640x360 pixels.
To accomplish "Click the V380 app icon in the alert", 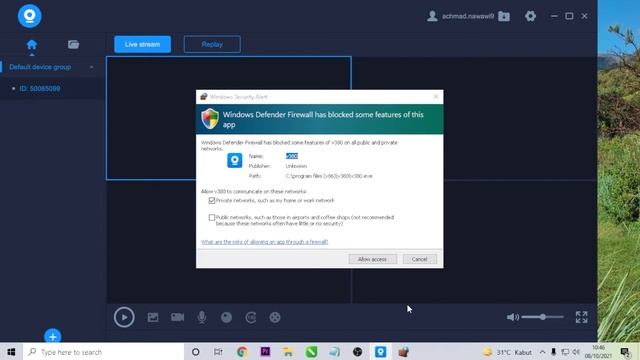I will coord(235,160).
